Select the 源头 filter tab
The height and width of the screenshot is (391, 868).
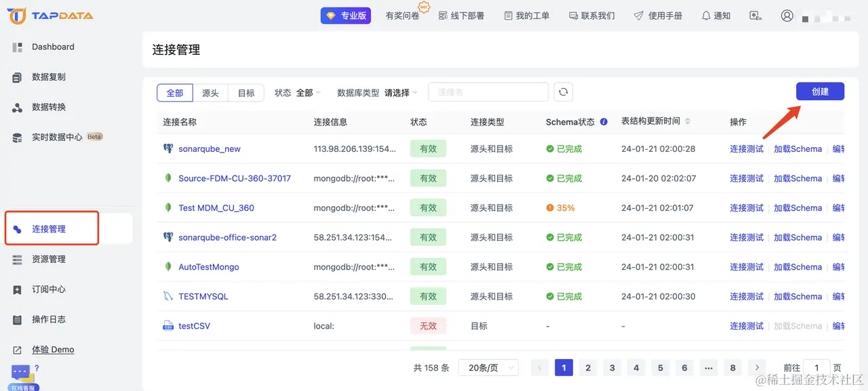[210, 93]
